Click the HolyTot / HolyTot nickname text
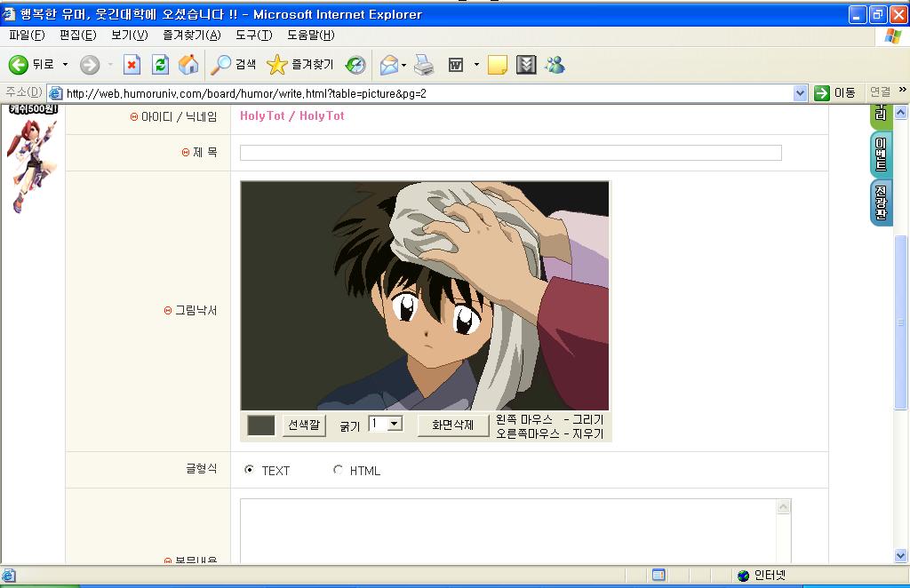This screenshot has width=910, height=588. pyautogui.click(x=291, y=116)
